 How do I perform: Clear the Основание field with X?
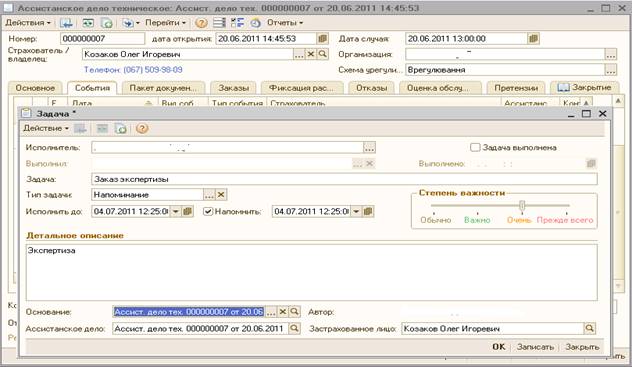click(x=283, y=312)
